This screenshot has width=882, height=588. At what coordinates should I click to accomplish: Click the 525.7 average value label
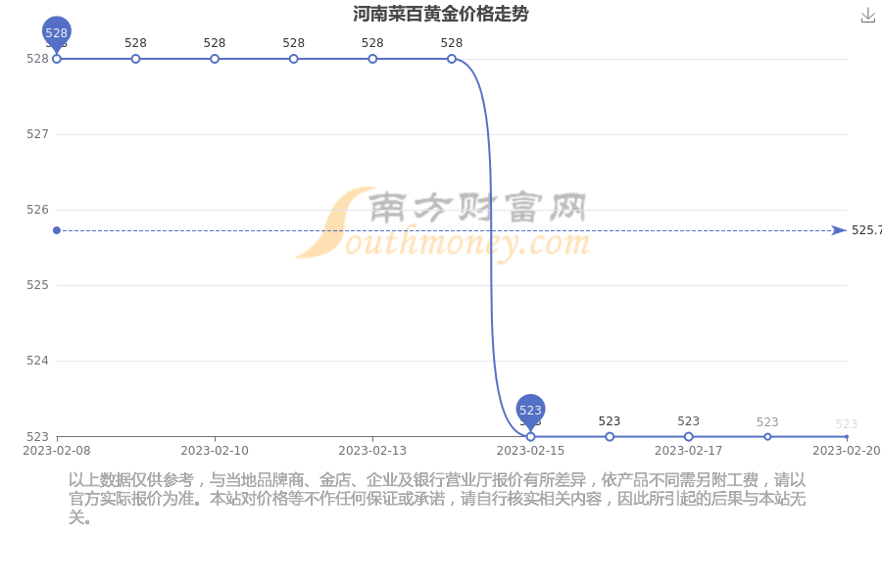click(866, 230)
